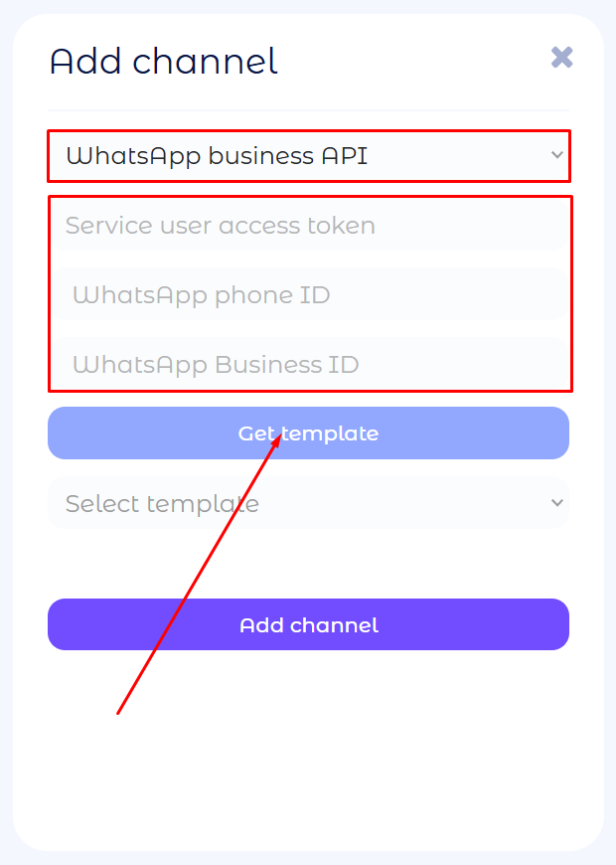
Task: Fetch templates with Get template
Action: (308, 433)
